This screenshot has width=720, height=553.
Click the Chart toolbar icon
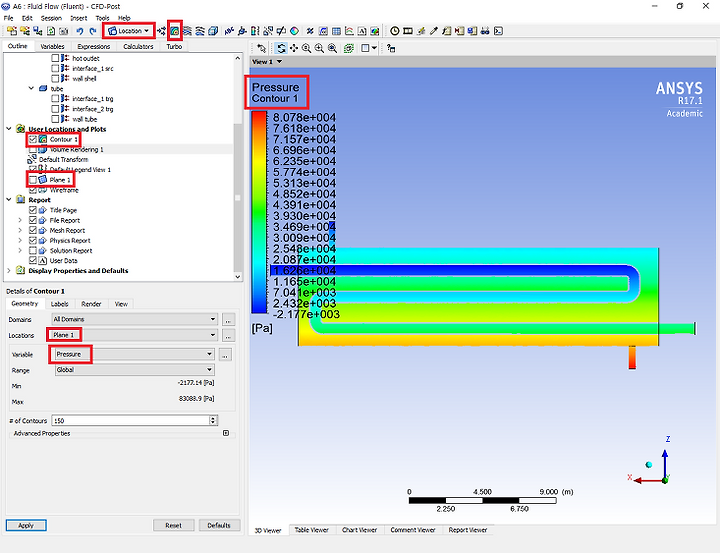pos(349,31)
